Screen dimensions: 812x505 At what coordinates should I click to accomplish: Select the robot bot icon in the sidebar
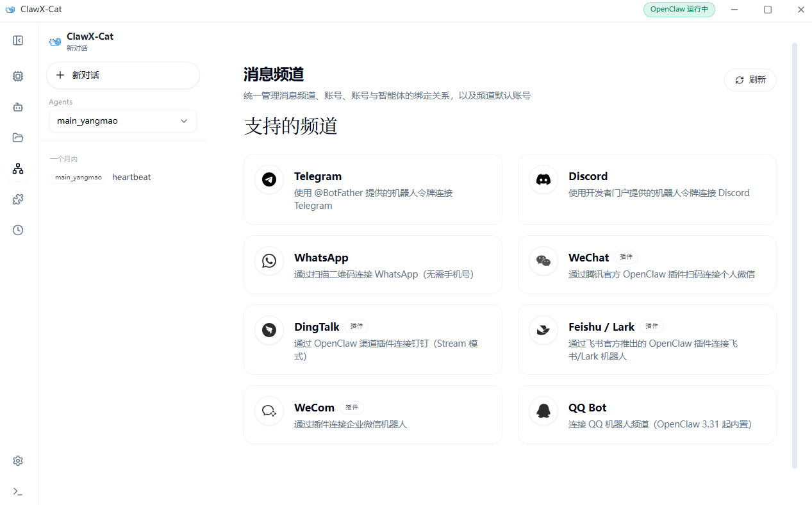[17, 106]
